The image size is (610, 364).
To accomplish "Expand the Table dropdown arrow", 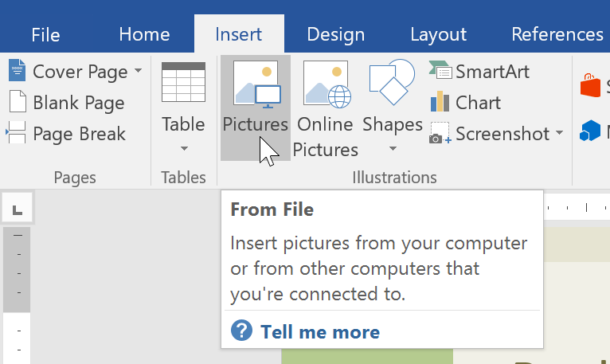I will pyautogui.click(x=183, y=148).
